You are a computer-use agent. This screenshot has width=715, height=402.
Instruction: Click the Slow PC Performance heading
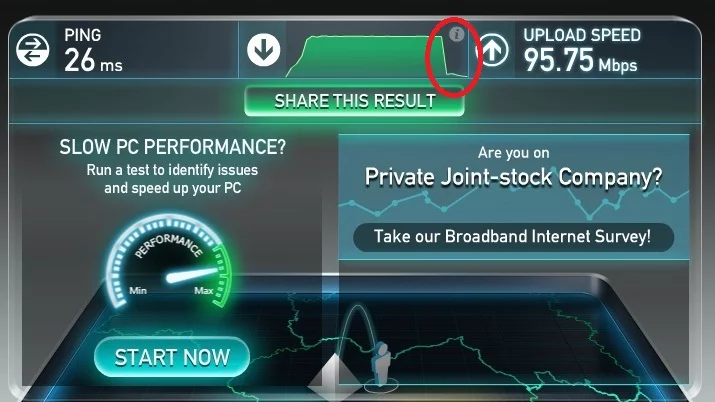172,147
